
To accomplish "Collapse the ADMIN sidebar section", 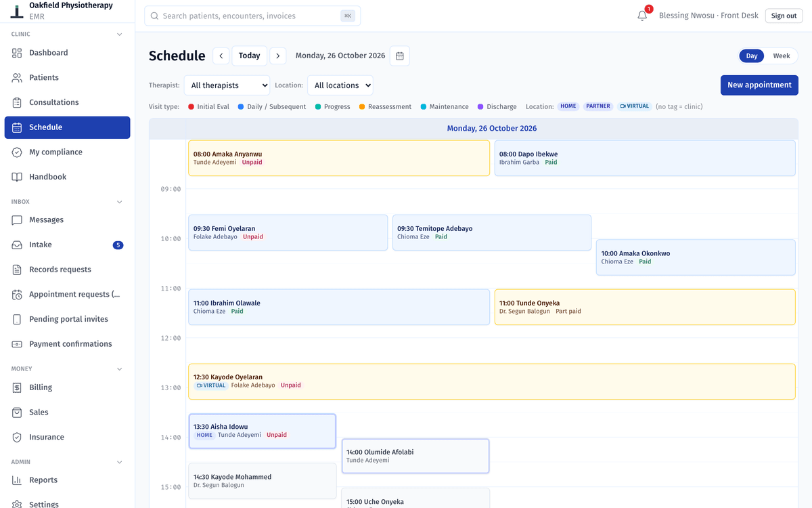I will click(120, 462).
